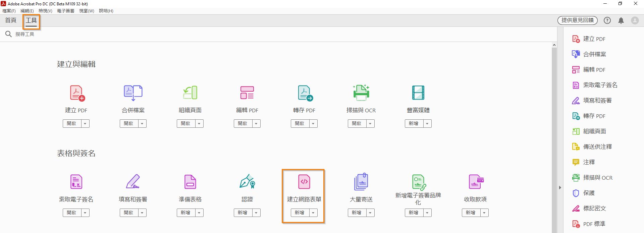This screenshot has width=644, height=233.
Task: Click 新增 button under 新增電子簽署品牌化
Action: [414, 213]
